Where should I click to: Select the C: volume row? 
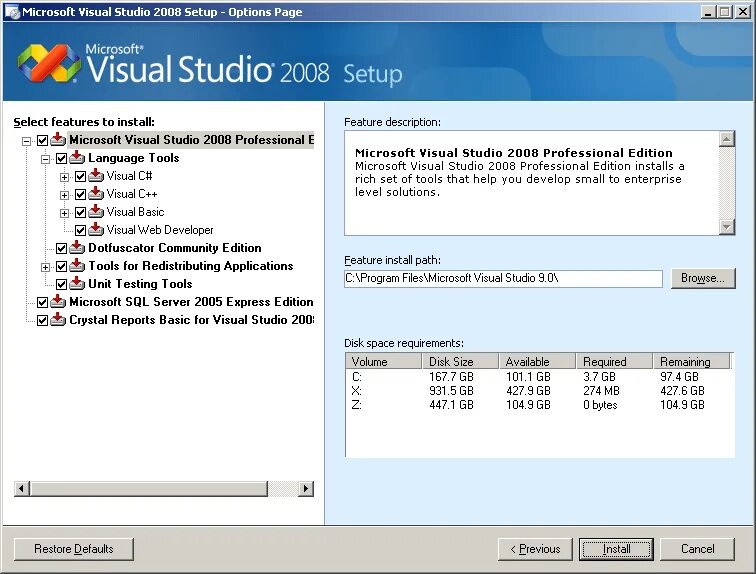point(539,377)
